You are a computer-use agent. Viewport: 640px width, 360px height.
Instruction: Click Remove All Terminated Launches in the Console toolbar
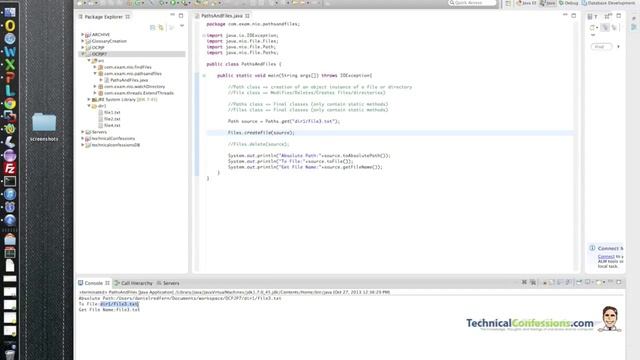coord(533,282)
